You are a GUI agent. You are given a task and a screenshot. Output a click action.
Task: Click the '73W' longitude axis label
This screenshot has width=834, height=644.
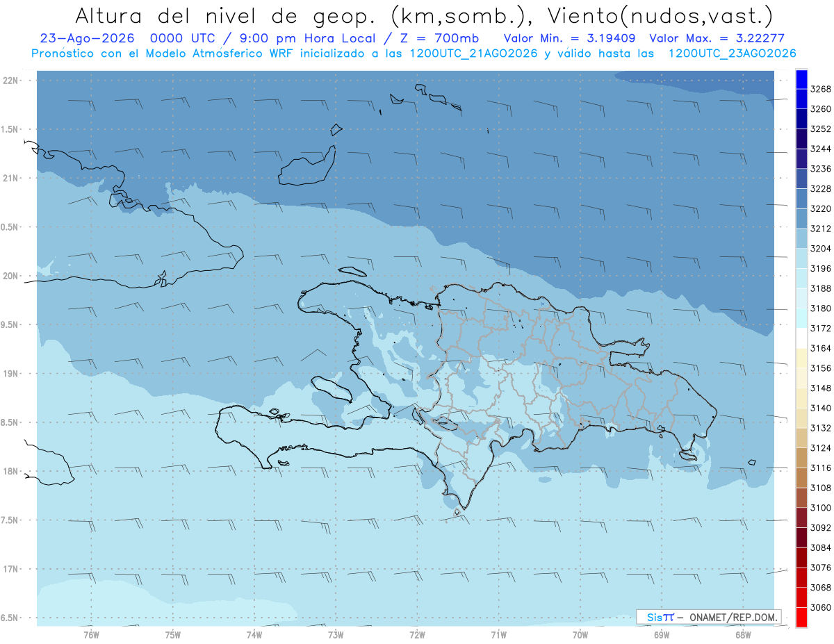tap(336, 634)
